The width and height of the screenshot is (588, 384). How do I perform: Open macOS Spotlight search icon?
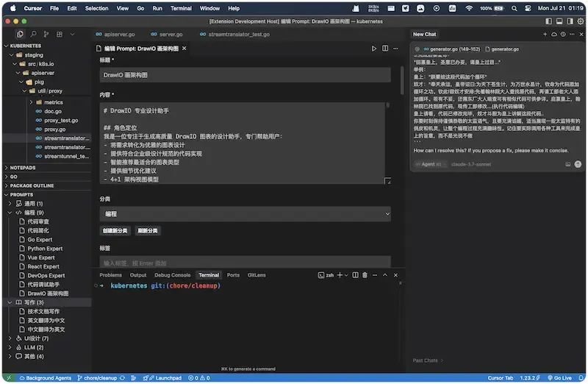pyautogui.click(x=514, y=8)
